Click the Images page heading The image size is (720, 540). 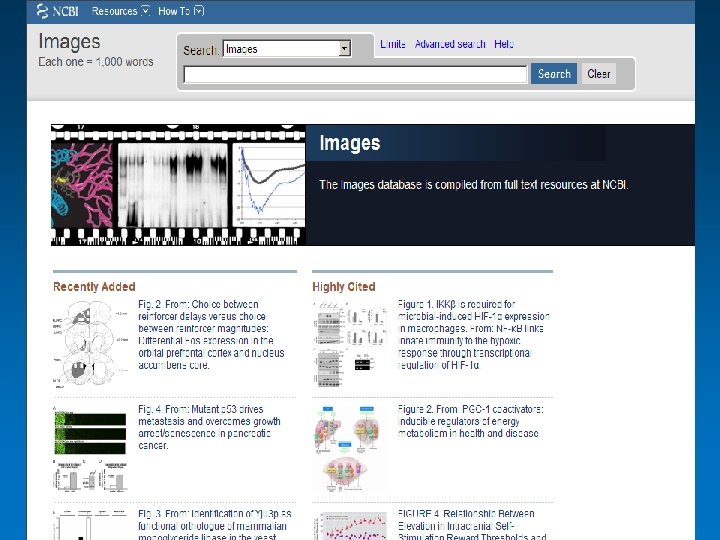[x=69, y=41]
